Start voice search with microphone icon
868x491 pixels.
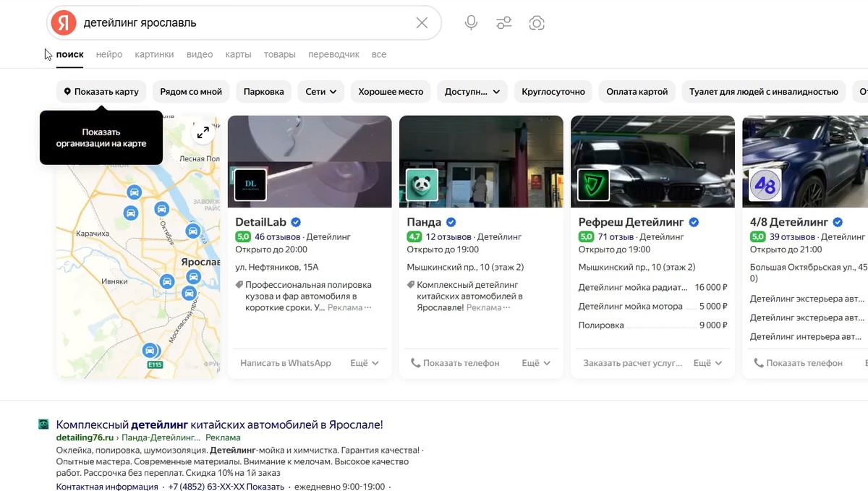point(471,22)
